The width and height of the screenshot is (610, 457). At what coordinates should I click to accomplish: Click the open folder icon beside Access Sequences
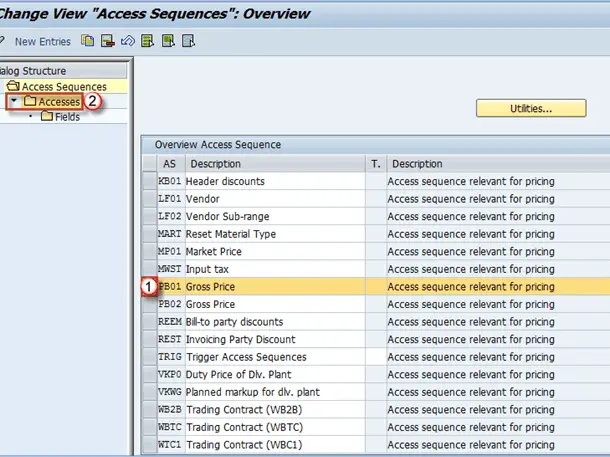(x=13, y=86)
